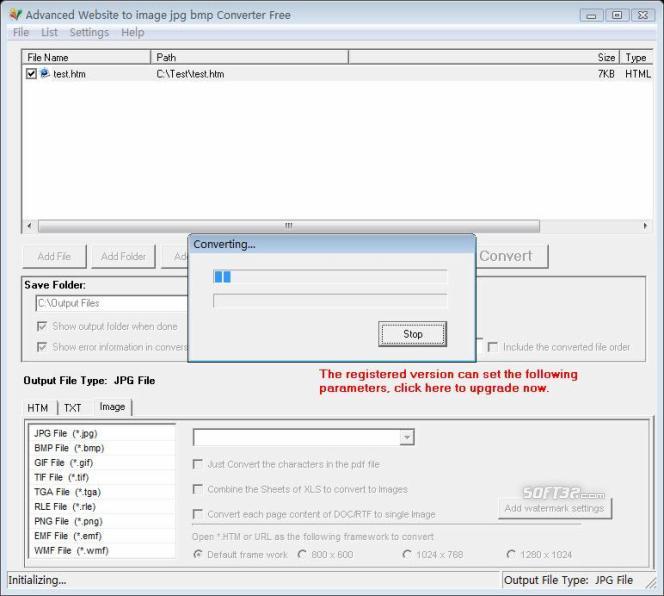This screenshot has width=664, height=596.
Task: Switch to the TXT tab
Action: 72,407
